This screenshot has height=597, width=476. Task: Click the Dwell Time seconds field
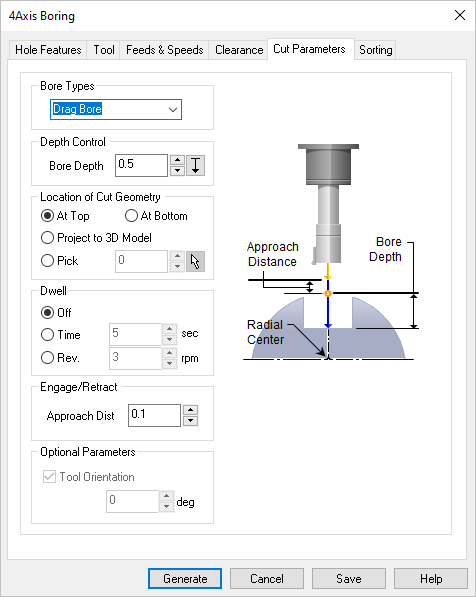pos(135,334)
